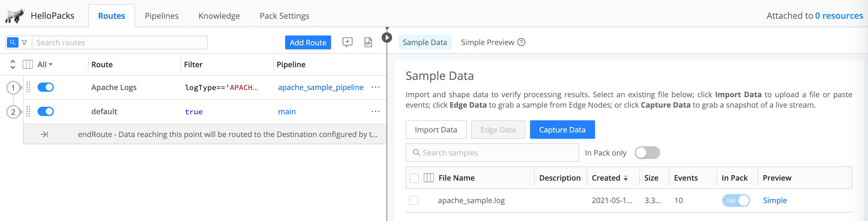Turn on the In Pack only switch
The height and width of the screenshot is (221, 868).
(647, 153)
